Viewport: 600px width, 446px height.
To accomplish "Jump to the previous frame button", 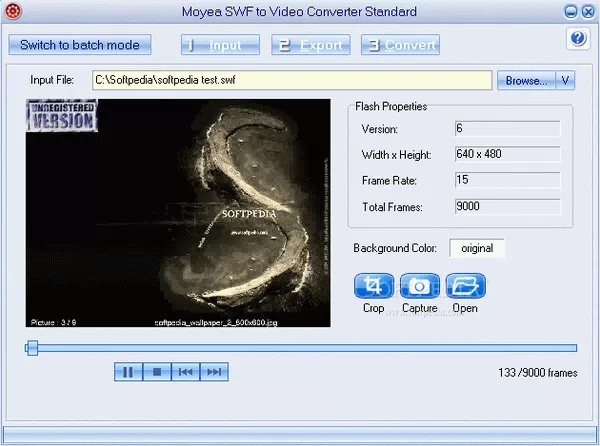I will [x=186, y=372].
